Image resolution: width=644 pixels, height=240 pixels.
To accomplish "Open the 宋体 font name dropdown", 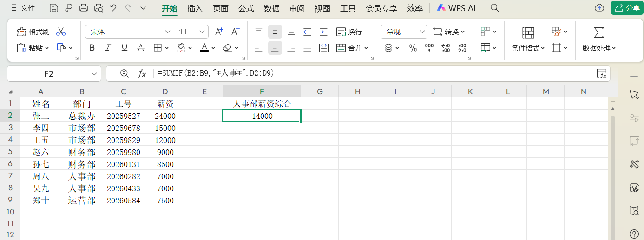I will point(168,32).
